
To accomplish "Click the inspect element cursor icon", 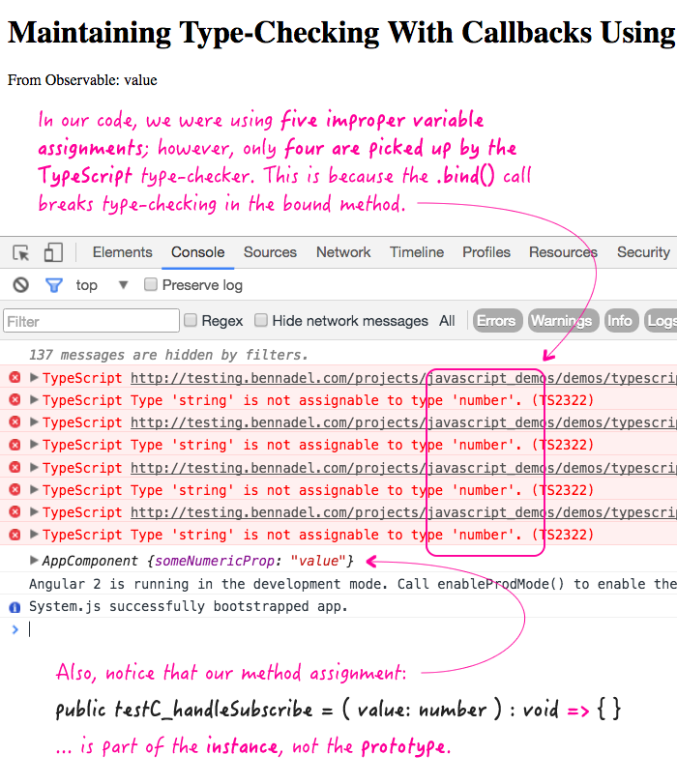I will 21,253.
